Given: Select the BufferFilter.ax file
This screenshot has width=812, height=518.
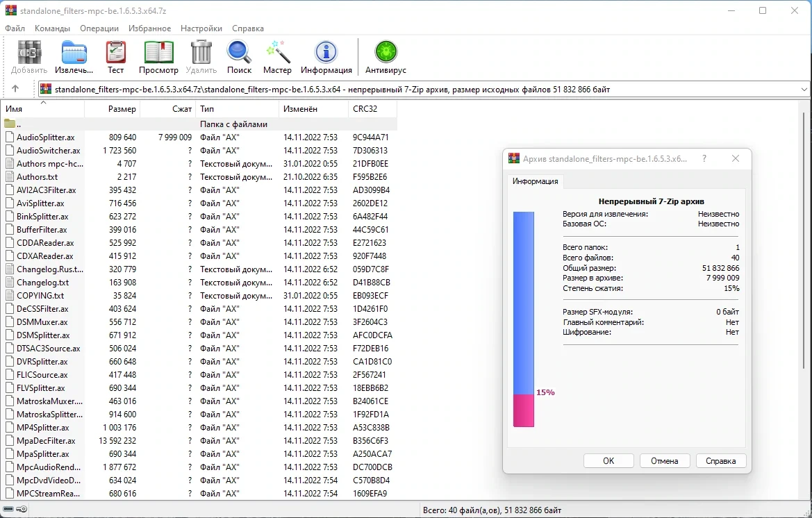Looking at the screenshot, I should (42, 230).
